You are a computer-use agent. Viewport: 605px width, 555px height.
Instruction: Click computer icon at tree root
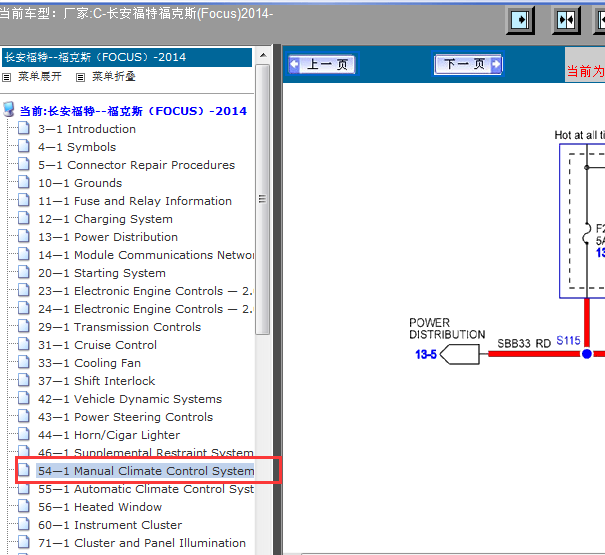coord(9,110)
